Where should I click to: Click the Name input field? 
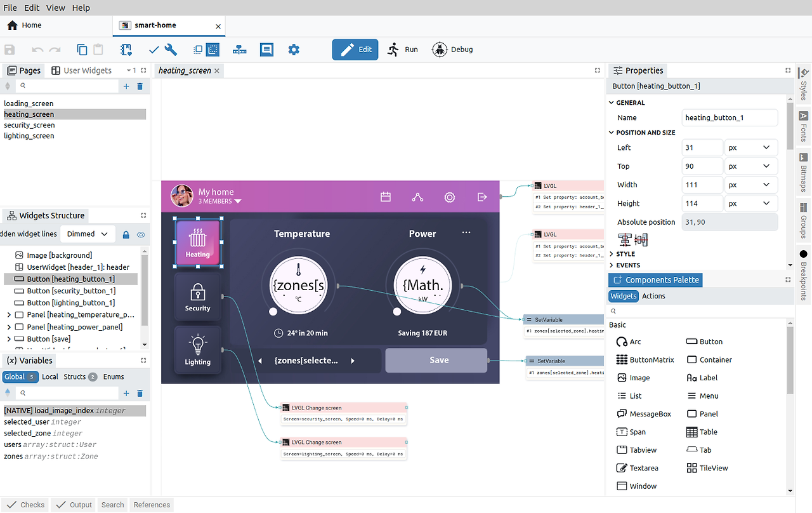pos(730,117)
